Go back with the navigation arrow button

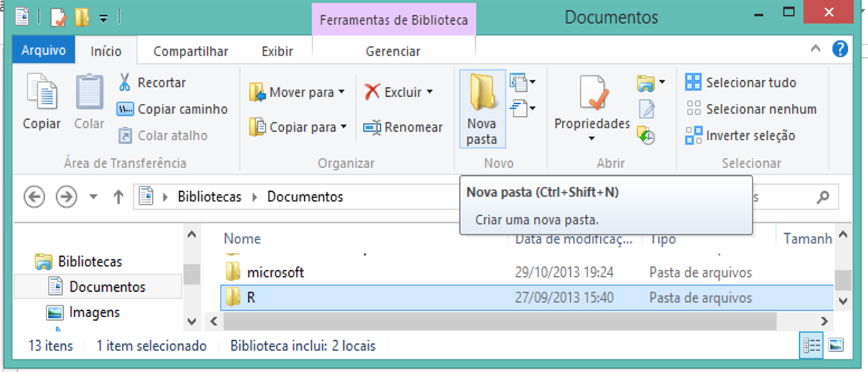pyautogui.click(x=34, y=197)
